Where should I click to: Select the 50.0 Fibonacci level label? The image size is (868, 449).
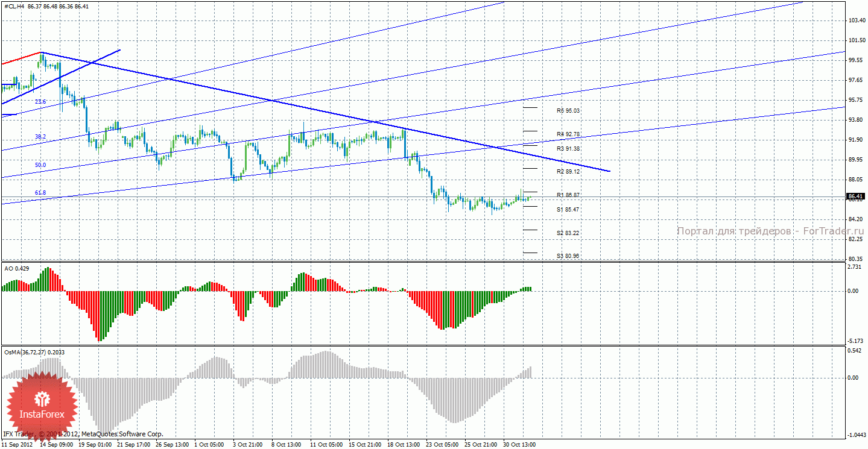(40, 165)
